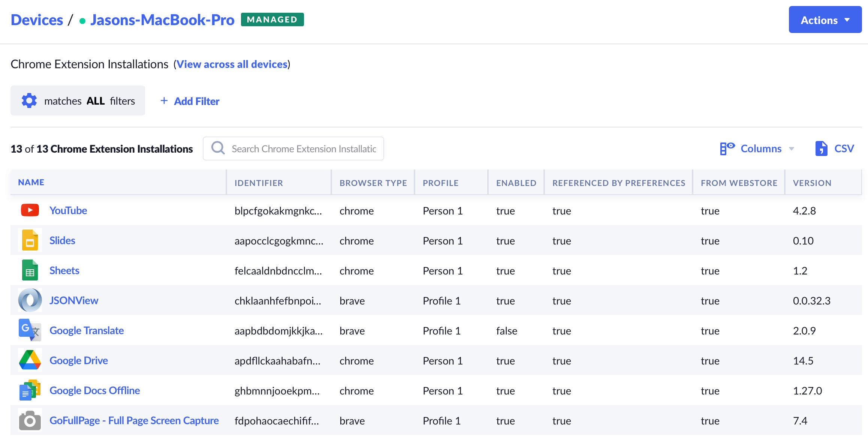Go to the Devices breadcrumb link
Viewport: 868px width, 441px height.
tap(37, 20)
